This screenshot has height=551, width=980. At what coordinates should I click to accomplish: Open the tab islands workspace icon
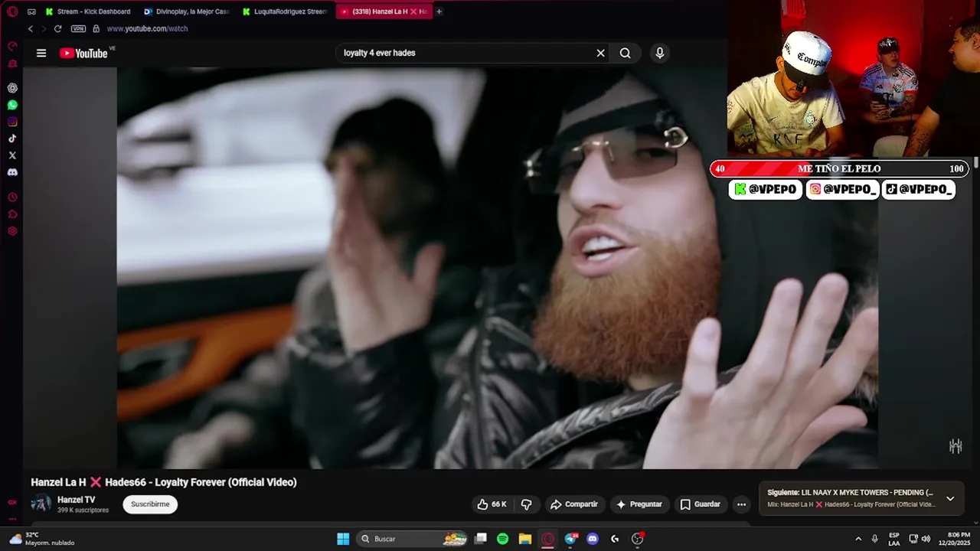point(31,11)
